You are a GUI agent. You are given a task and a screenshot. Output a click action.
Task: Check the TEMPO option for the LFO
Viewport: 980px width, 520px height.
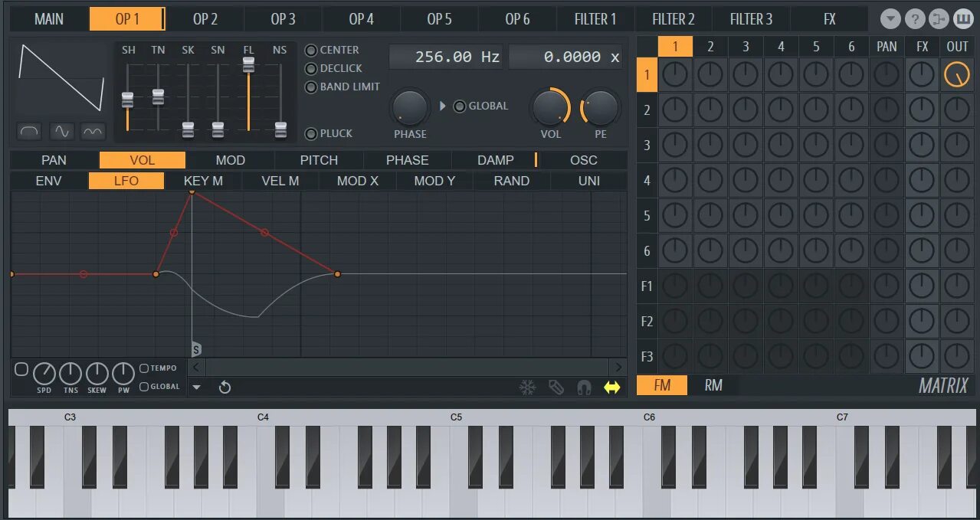[x=143, y=368]
